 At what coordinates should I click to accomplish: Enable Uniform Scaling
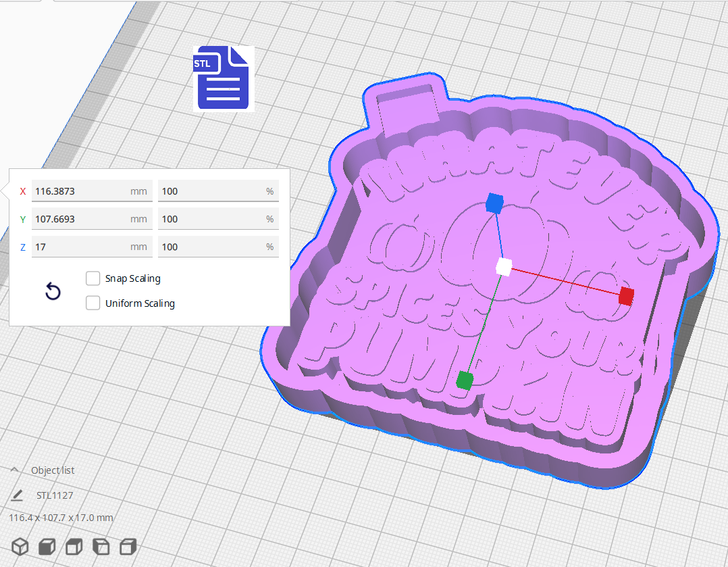coord(93,303)
